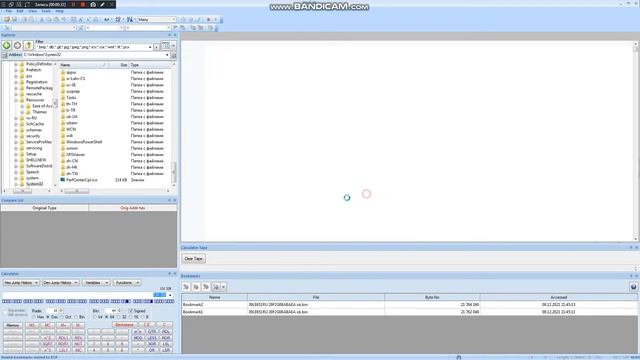Image resolution: width=640 pixels, height=360 pixels.
Task: Select the Bookmark2 row
Action: point(409,304)
